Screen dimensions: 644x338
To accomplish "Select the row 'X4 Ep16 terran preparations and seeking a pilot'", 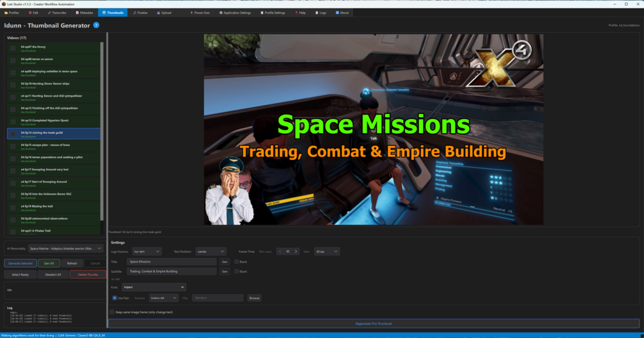I will [53, 158].
